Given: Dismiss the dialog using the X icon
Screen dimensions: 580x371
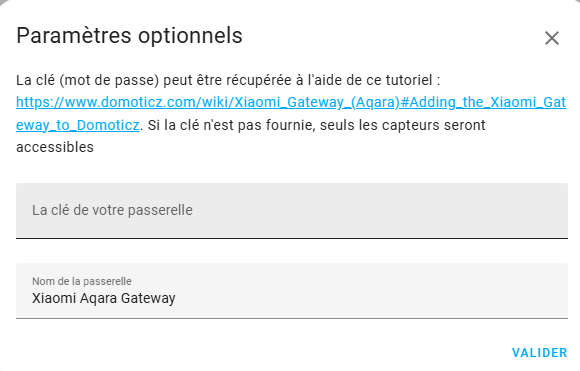Looking at the screenshot, I should click(x=552, y=38).
